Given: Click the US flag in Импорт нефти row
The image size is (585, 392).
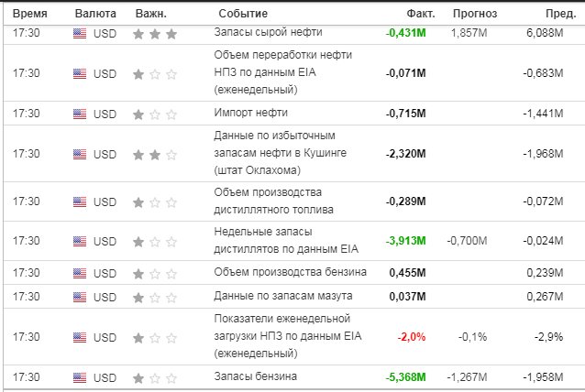Looking at the screenshot, I should point(80,114).
